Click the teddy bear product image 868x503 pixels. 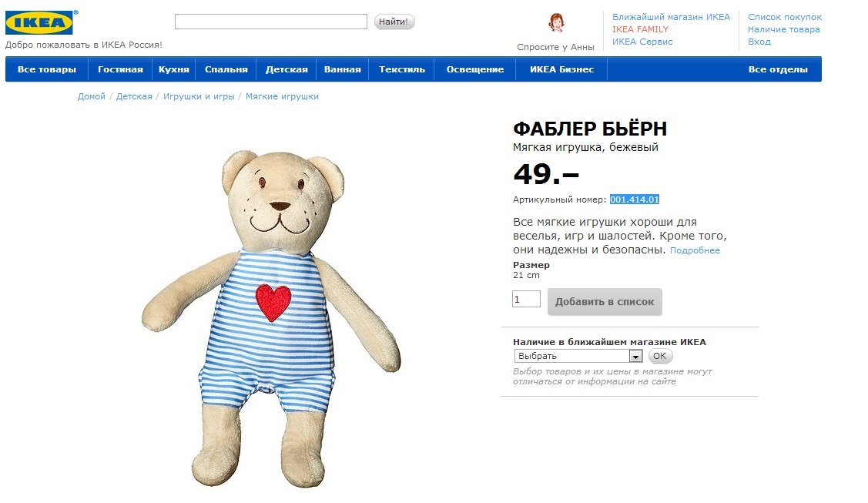(x=270, y=318)
